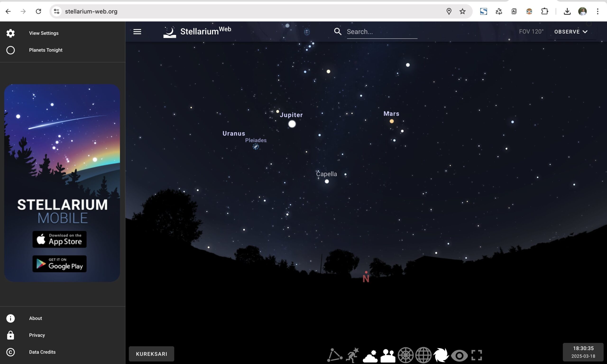
Task: Open KUREKSARI location selector
Action: (x=151, y=354)
